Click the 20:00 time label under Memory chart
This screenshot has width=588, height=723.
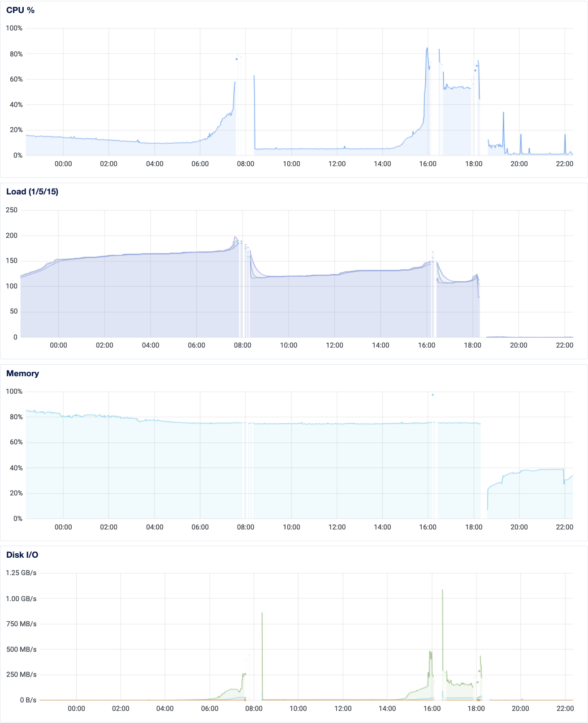pyautogui.click(x=519, y=527)
